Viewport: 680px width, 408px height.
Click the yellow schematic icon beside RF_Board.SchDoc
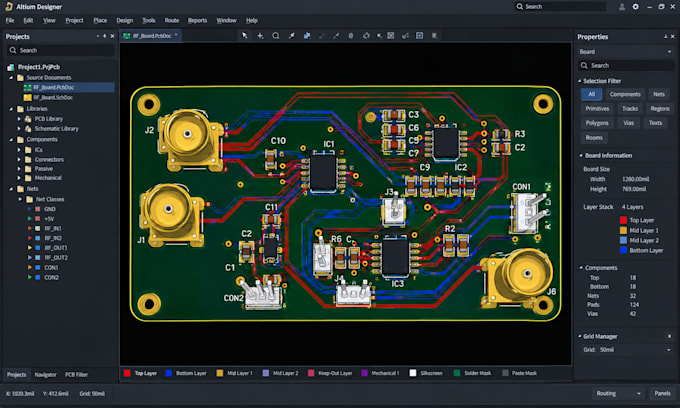coord(27,98)
